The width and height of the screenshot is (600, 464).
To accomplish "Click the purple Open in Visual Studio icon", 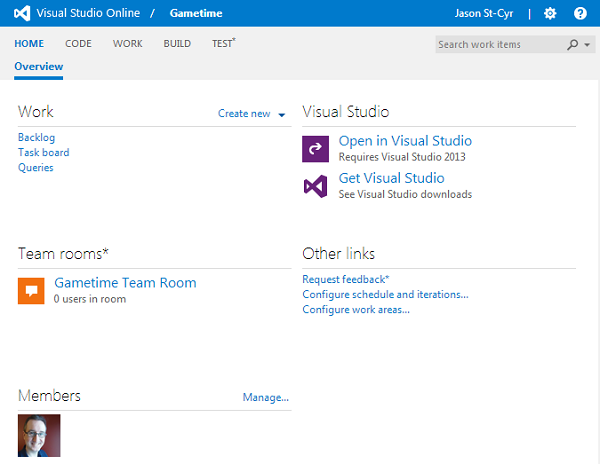I will tap(315, 149).
